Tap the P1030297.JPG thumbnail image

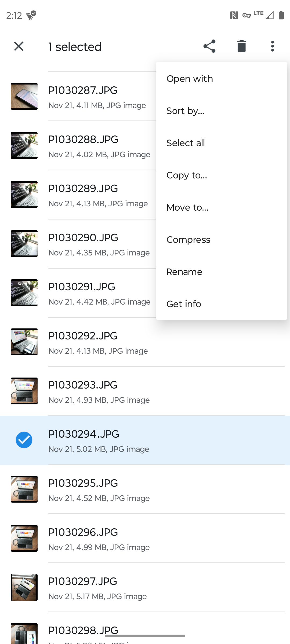[24, 587]
